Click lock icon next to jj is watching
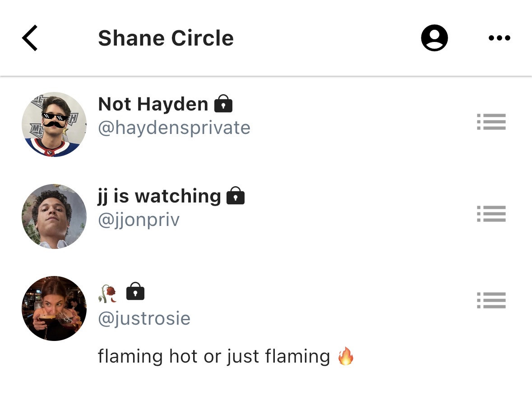The image size is (532, 405). tap(236, 196)
